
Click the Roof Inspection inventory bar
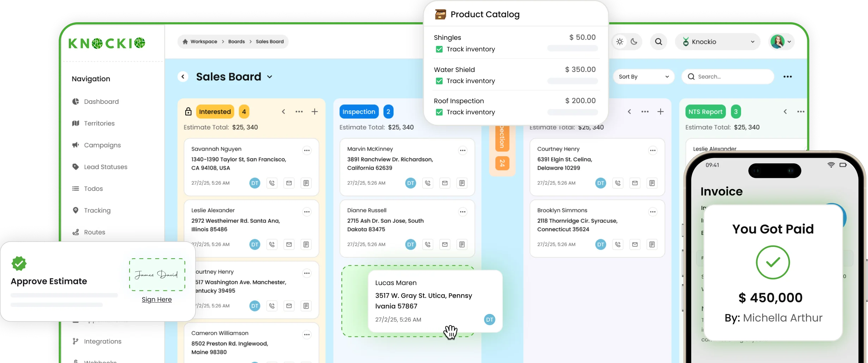pos(572,112)
